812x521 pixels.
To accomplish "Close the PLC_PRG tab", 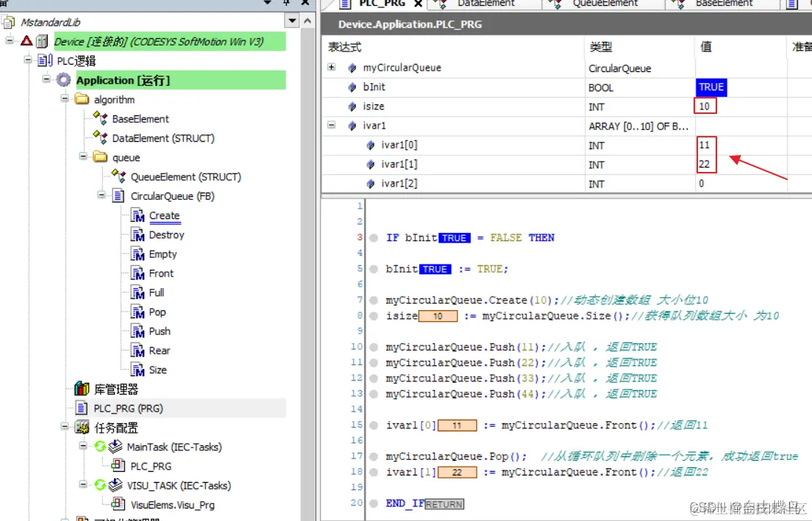I will 418,4.
